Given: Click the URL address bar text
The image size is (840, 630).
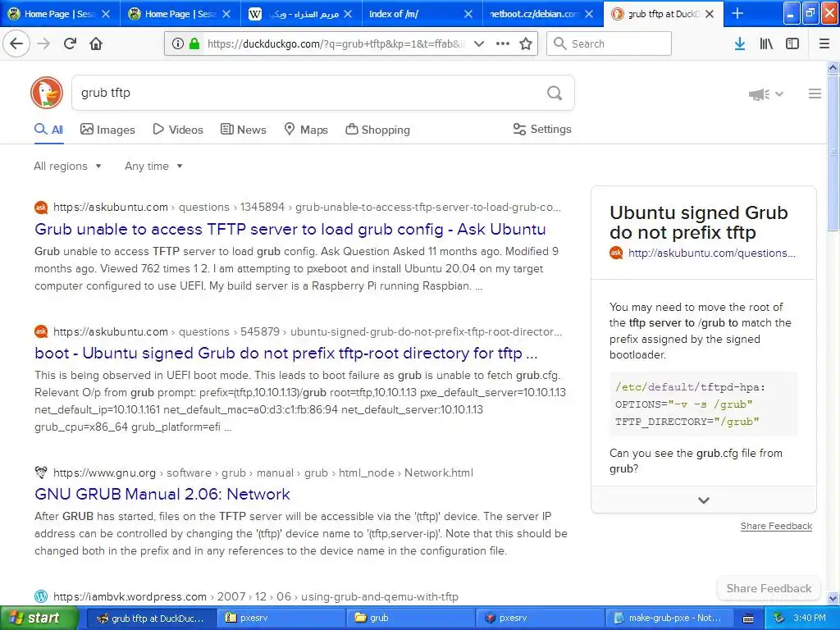Looking at the screenshot, I should pos(336,43).
